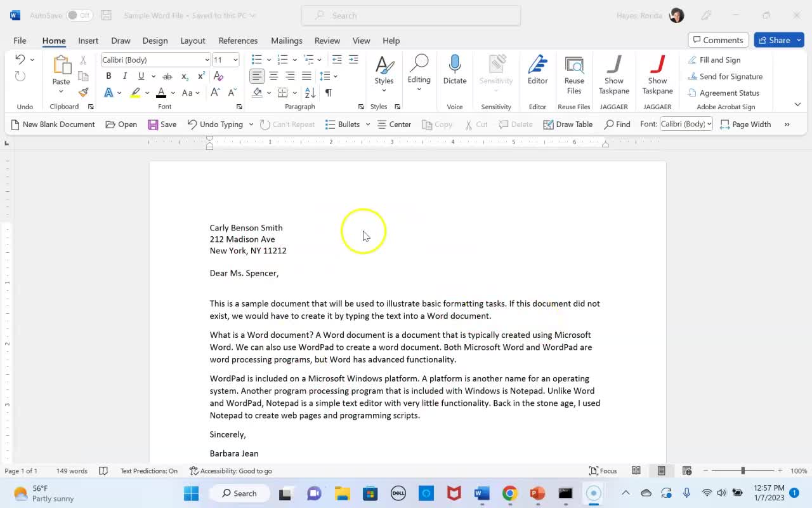Open Text Effects and Typography
Image resolution: width=812 pixels, height=508 pixels.
108,93
